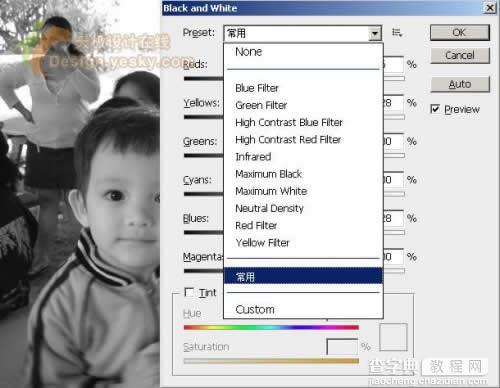The height and width of the screenshot is (388, 500).
Task: Click the Preset dropdown arrow
Action: pos(375,33)
